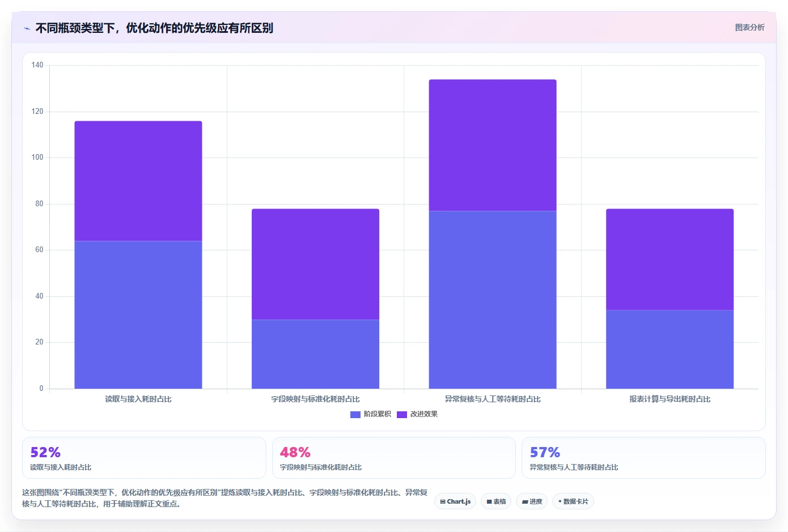
Task: Click the 进度 tag
Action: [532, 501]
